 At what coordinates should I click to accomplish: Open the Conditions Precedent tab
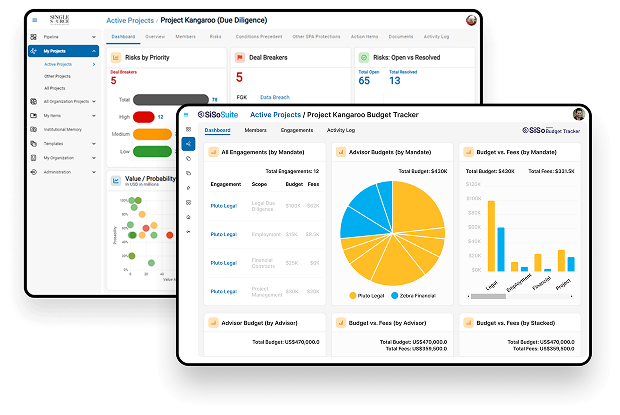(259, 36)
